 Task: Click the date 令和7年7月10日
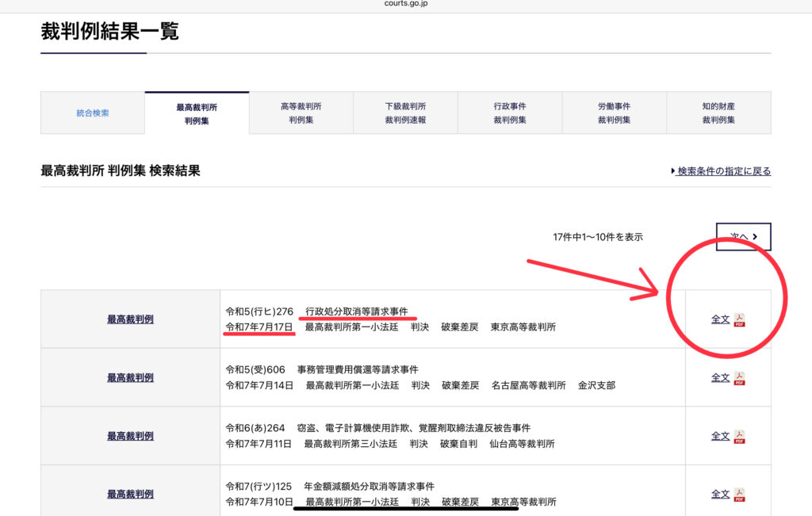[259, 502]
